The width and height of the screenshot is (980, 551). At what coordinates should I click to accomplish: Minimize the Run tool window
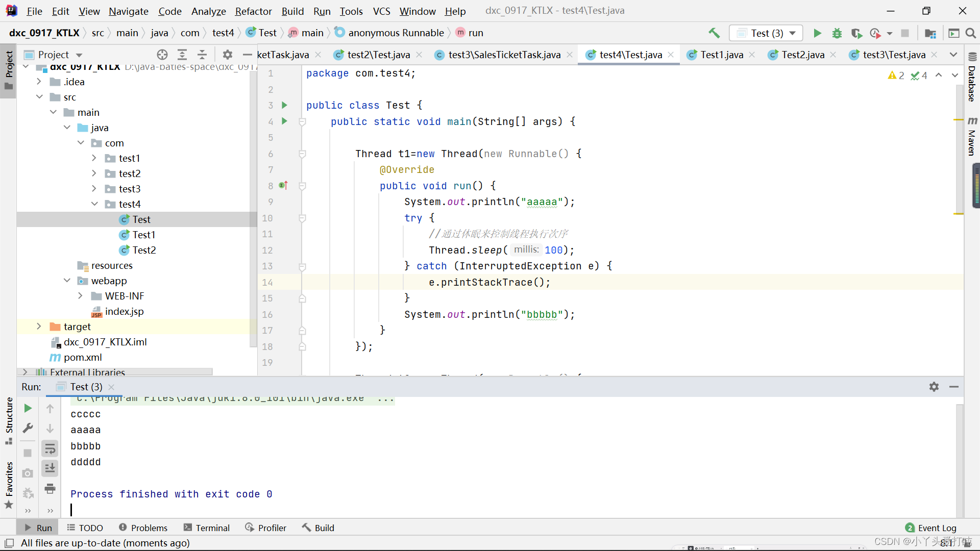[954, 387]
